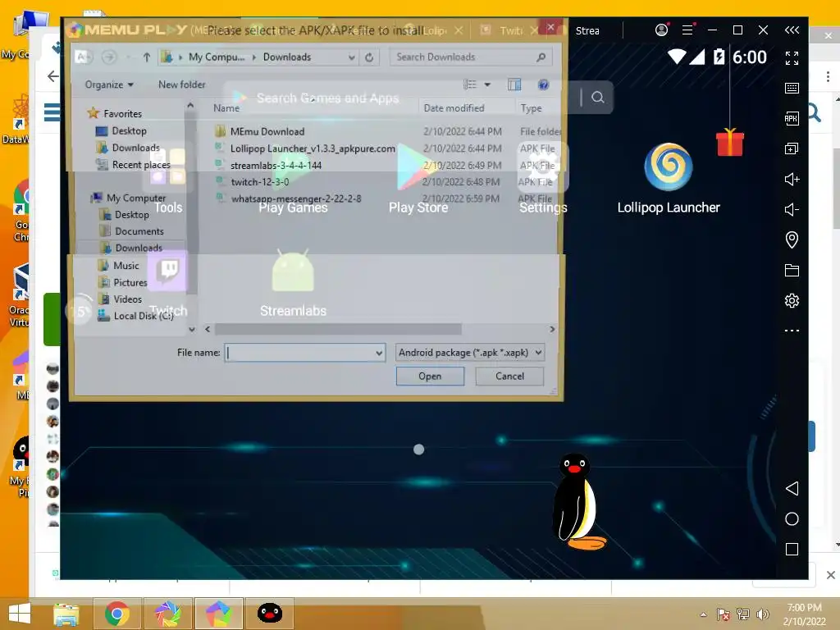Screen dimensions: 840x630
Task: Sort by Date modified column header
Action: click(x=454, y=107)
